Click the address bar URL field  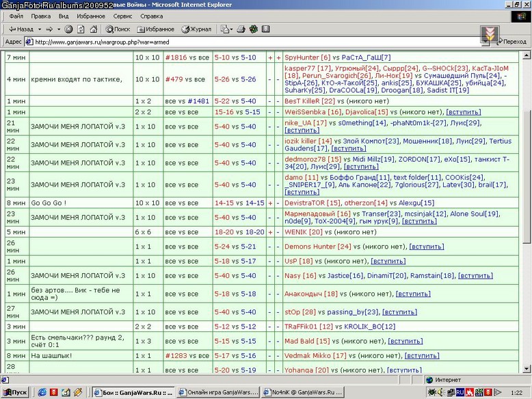254,42
